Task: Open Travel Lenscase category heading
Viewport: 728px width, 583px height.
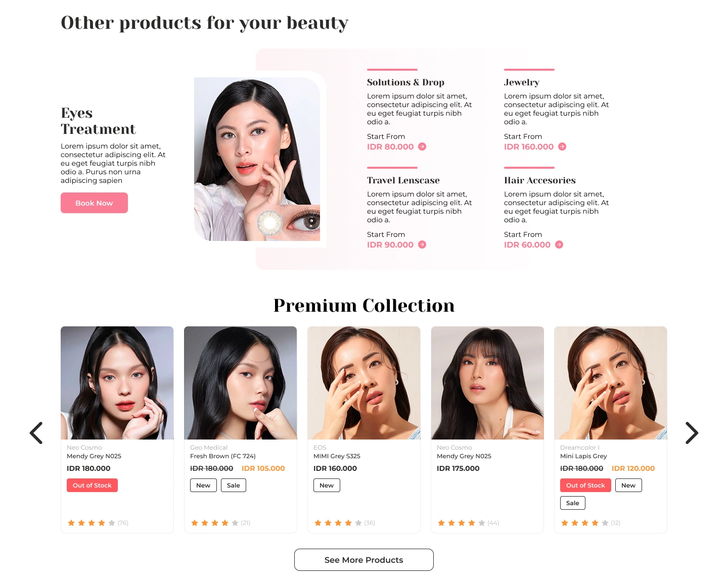Action: (403, 180)
